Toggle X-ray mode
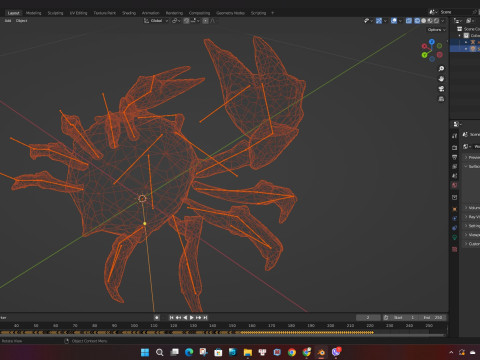The image size is (480, 360). (409, 21)
